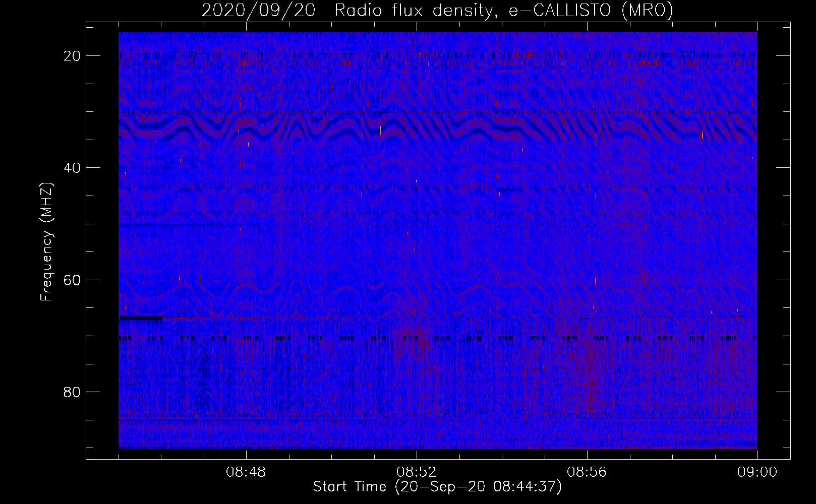
Task: Click the 08:48 time tick label
Action: (x=246, y=472)
